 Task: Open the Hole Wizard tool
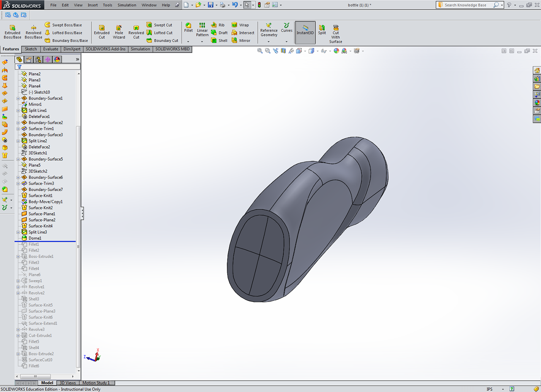tap(119, 32)
